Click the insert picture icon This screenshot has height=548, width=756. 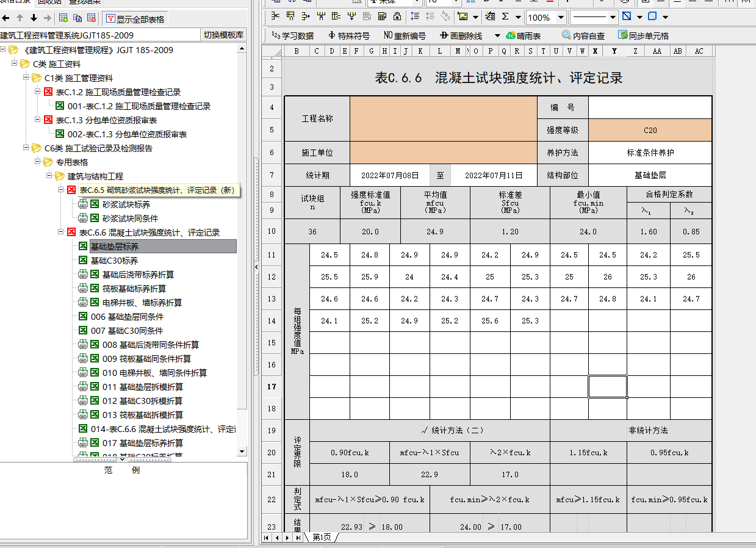pyautogui.click(x=463, y=16)
